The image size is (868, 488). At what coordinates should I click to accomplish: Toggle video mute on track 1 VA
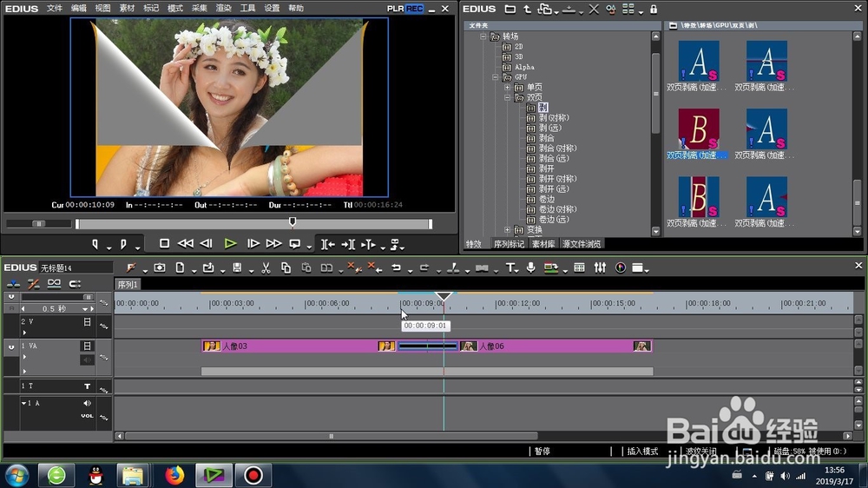[x=87, y=346]
